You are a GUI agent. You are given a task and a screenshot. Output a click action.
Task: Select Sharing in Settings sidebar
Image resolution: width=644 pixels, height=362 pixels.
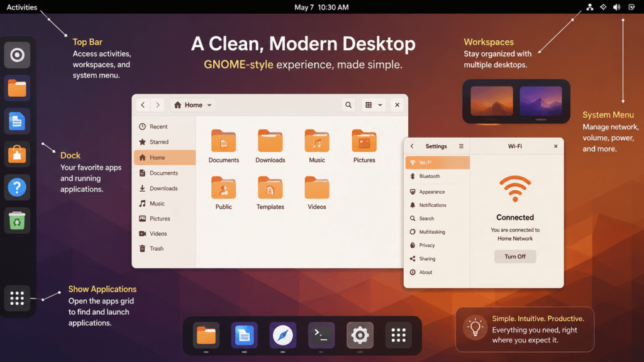pos(438,258)
